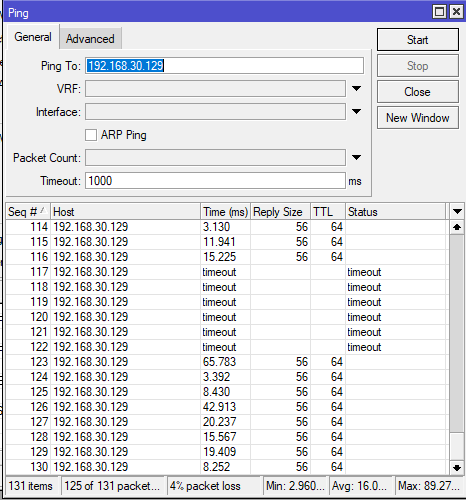Close the Ping window with X icon
This screenshot has width=466, height=500.
point(456,12)
